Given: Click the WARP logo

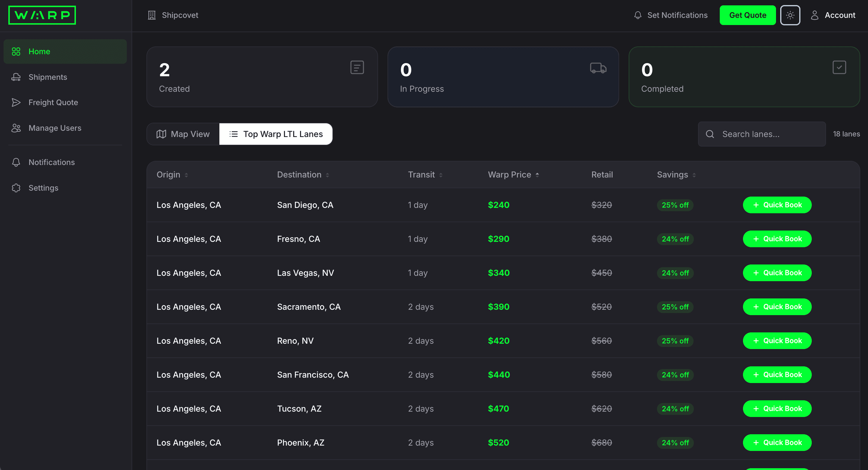Looking at the screenshot, I should [x=42, y=15].
